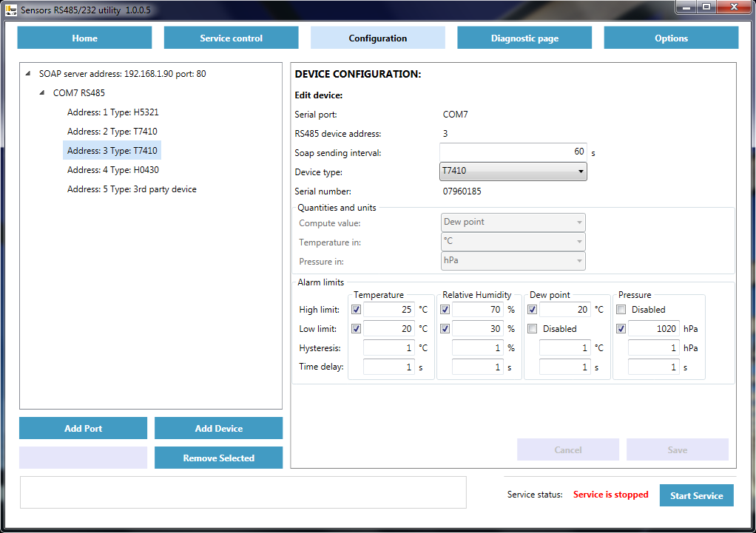Open the Home tab

pyautogui.click(x=84, y=38)
